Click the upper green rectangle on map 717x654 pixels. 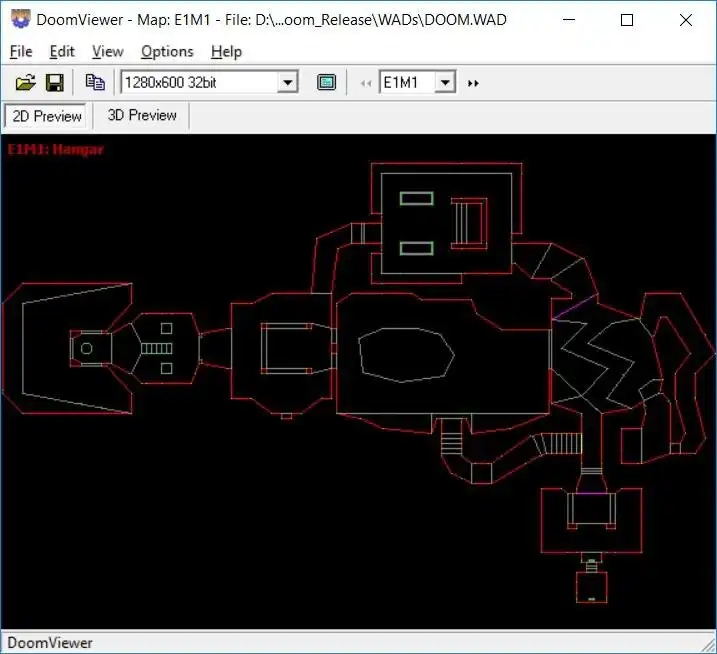pos(417,198)
